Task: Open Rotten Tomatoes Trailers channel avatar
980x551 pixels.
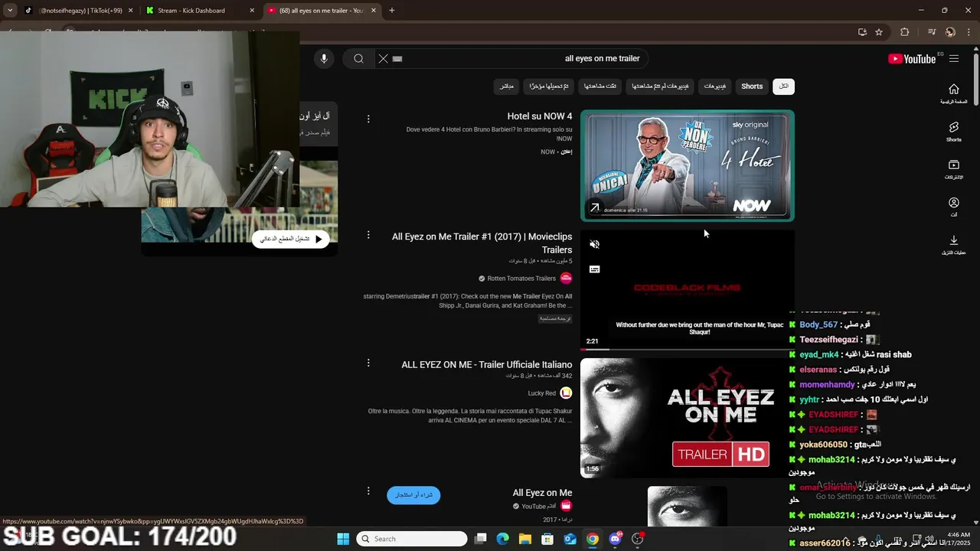Action: [566, 278]
